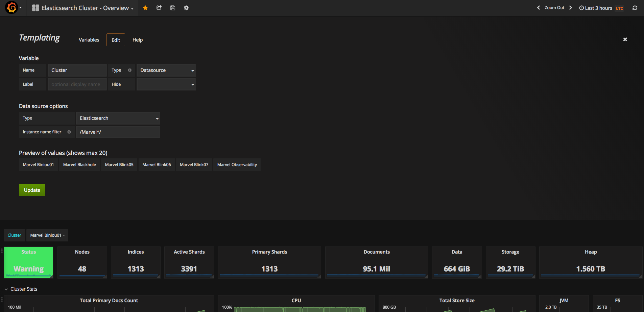Click info icon beside Instance name filter
644x312 pixels.
pos(69,132)
